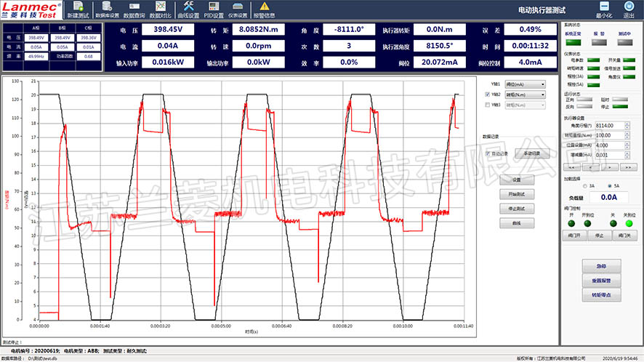Click the 阀门开 valve open button

coord(573,236)
